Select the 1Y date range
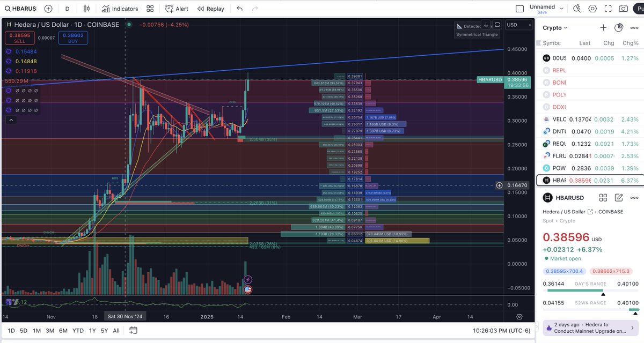This screenshot has height=343, width=644. tap(92, 331)
